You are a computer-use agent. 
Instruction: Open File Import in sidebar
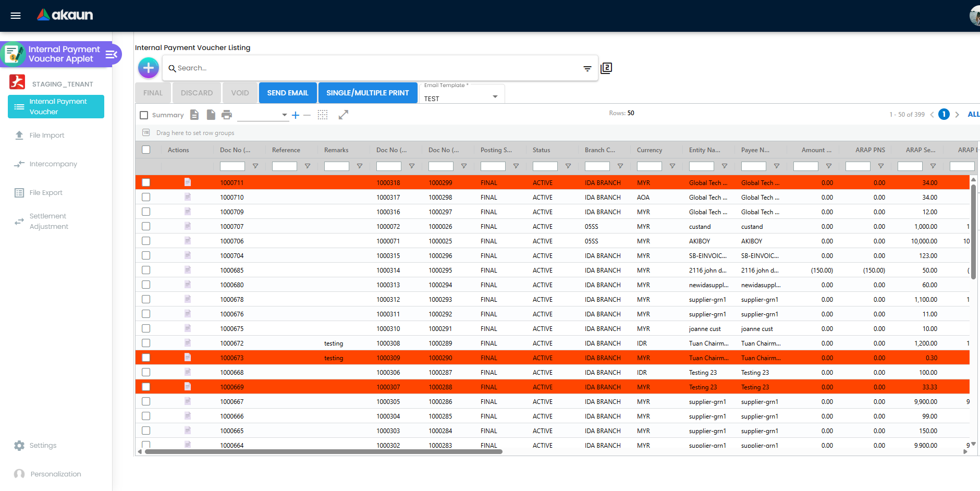46,135
